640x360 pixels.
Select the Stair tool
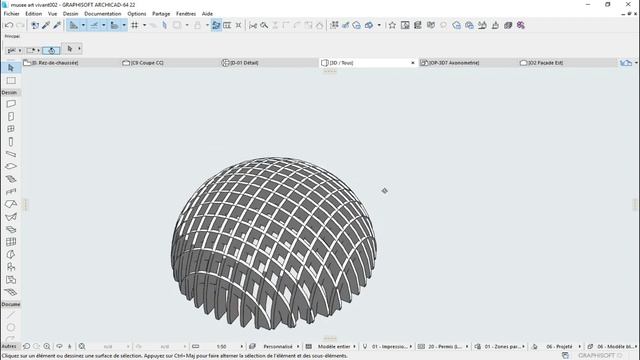click(x=11, y=179)
